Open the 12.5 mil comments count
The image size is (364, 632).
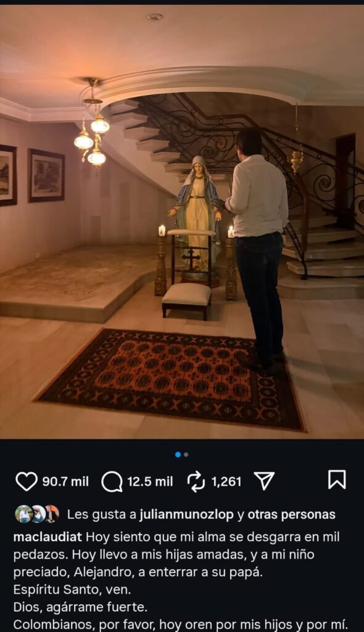(x=150, y=481)
